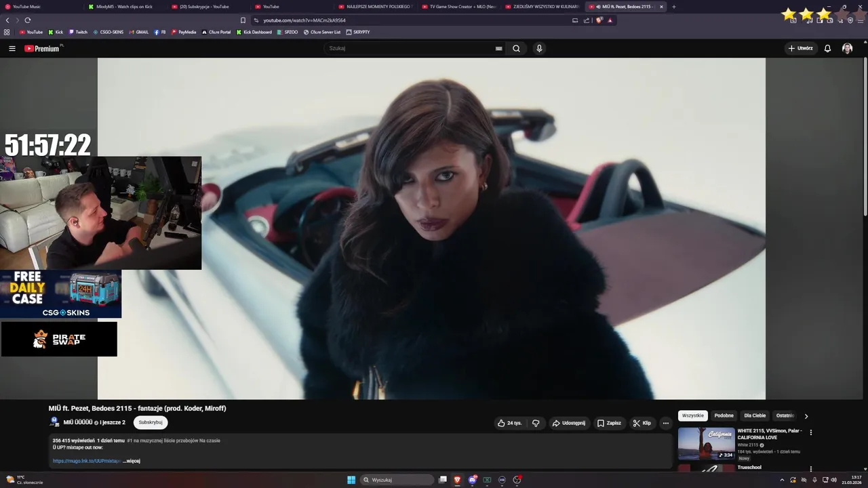Open the Utwórz create menu

pyautogui.click(x=800, y=48)
